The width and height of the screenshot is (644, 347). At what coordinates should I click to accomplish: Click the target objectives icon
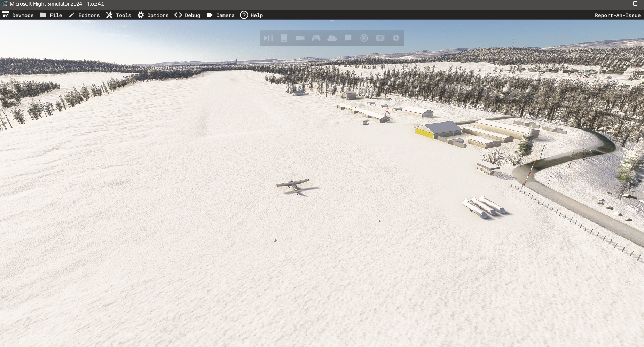tap(364, 38)
